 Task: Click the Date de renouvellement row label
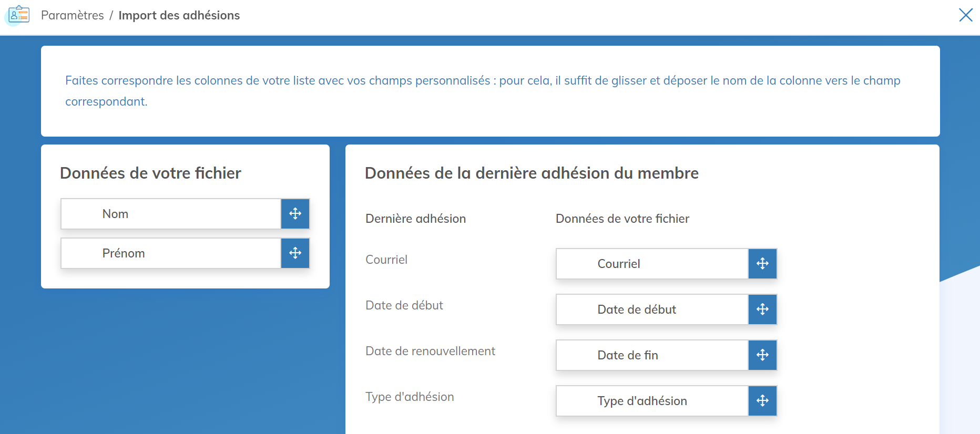pos(430,351)
